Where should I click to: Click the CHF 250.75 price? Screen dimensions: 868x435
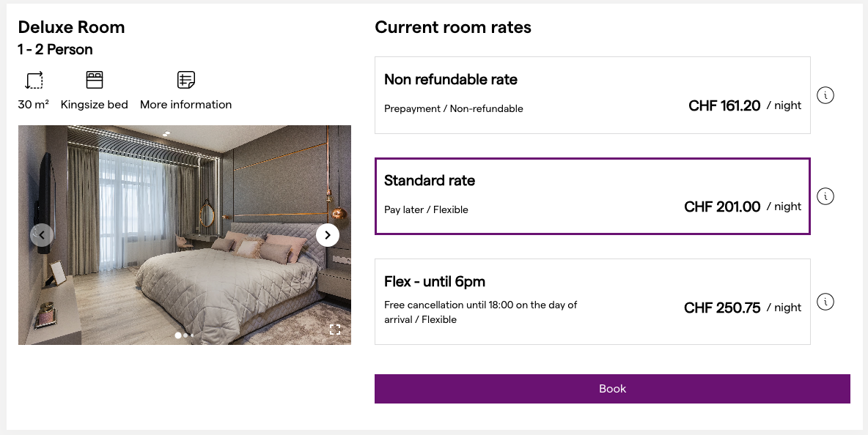point(722,308)
